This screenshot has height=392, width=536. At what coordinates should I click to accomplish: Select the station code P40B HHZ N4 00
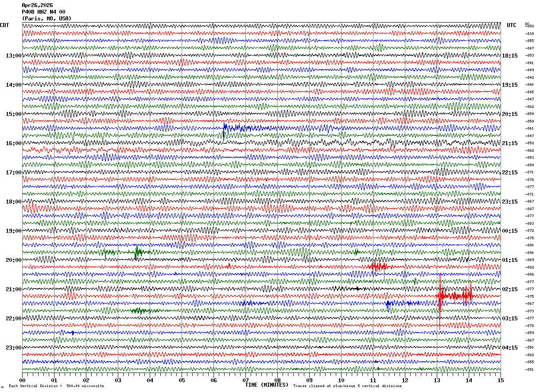click(43, 12)
